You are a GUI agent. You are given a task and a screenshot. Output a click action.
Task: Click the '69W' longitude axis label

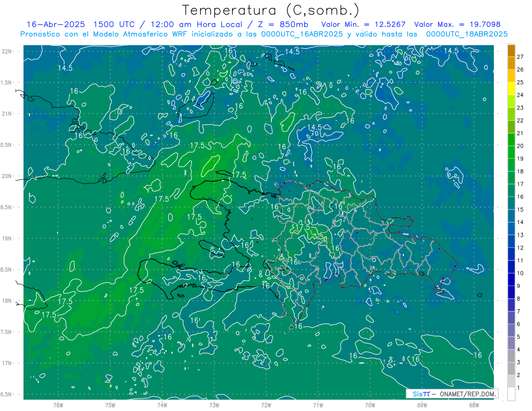(422, 405)
